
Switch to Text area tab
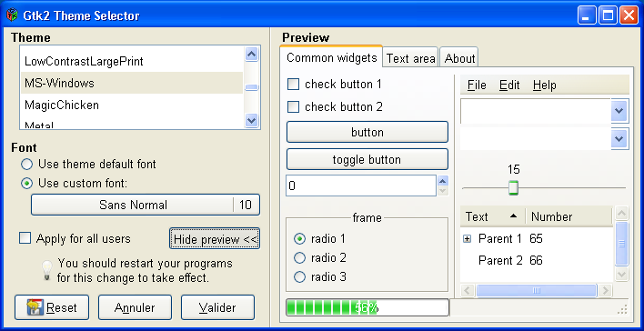point(411,58)
